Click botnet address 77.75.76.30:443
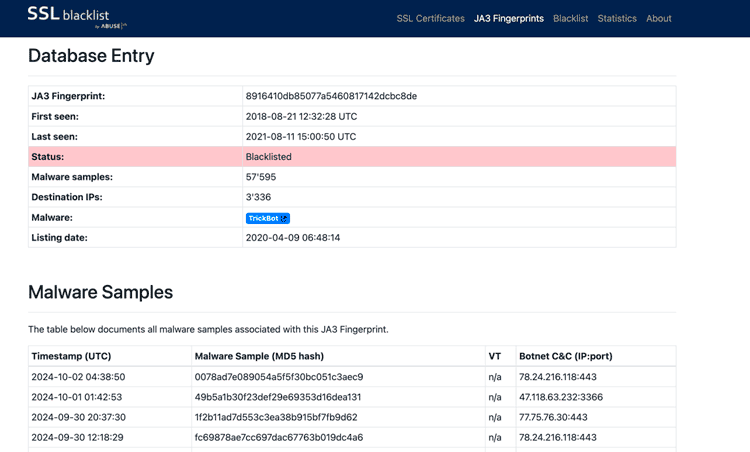750x452 pixels. tap(553, 417)
